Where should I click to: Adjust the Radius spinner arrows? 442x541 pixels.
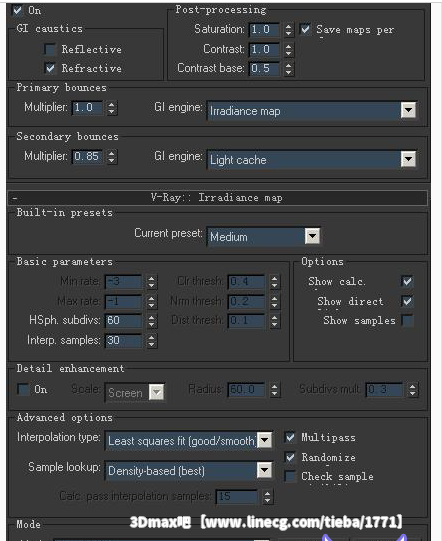coord(274,390)
